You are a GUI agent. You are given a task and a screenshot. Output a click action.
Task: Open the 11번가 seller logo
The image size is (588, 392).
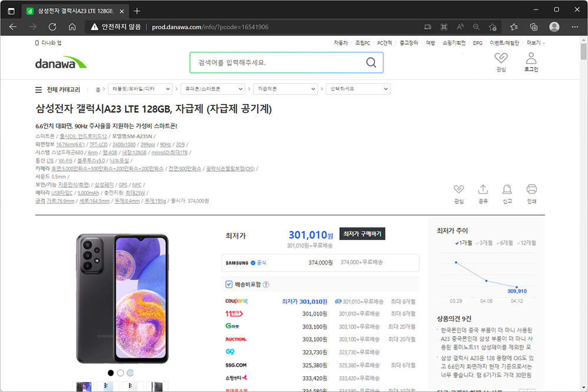[234, 314]
